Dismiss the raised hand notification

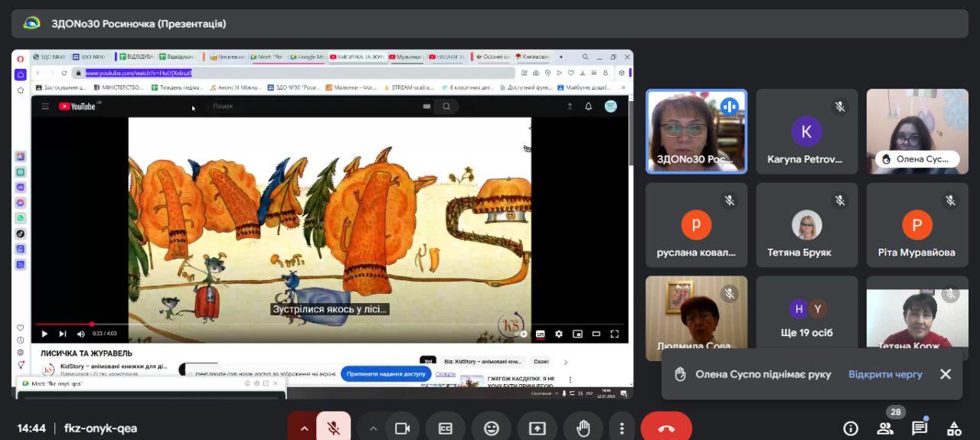(x=946, y=374)
